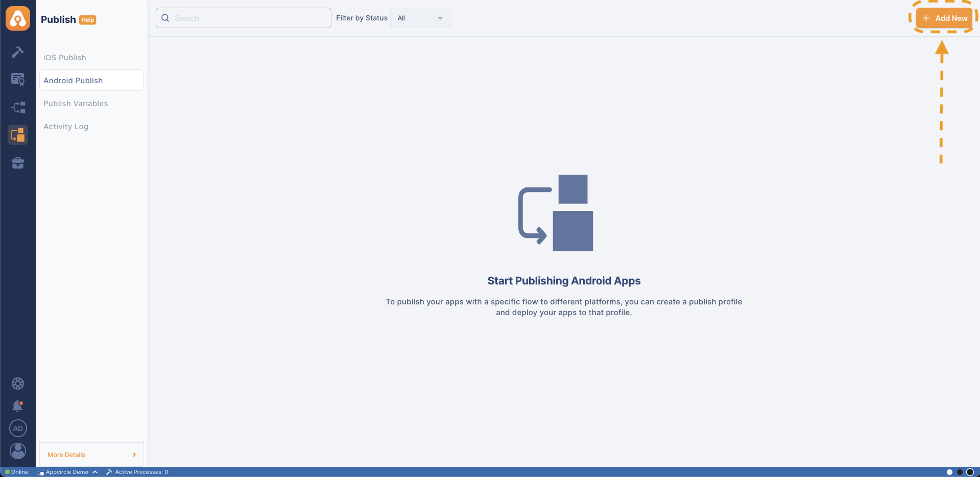Click the highlighted Publish module sidebar icon
The width and height of the screenshot is (980, 477).
tap(18, 135)
